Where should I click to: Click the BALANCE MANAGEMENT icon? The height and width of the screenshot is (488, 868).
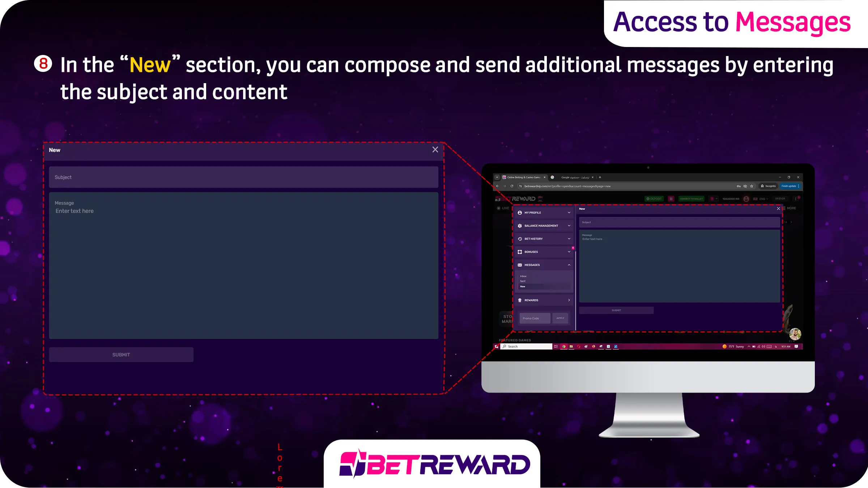(x=519, y=226)
